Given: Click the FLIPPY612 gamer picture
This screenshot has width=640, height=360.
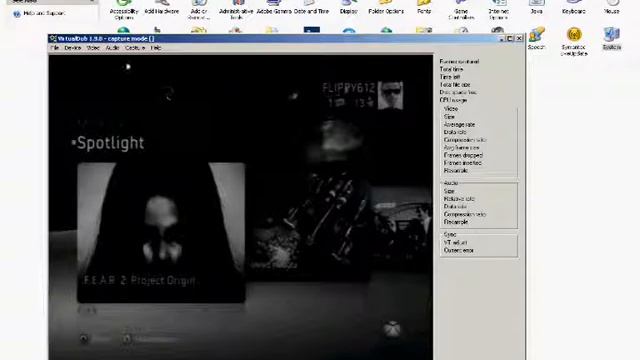Looking at the screenshot, I should click(x=390, y=95).
